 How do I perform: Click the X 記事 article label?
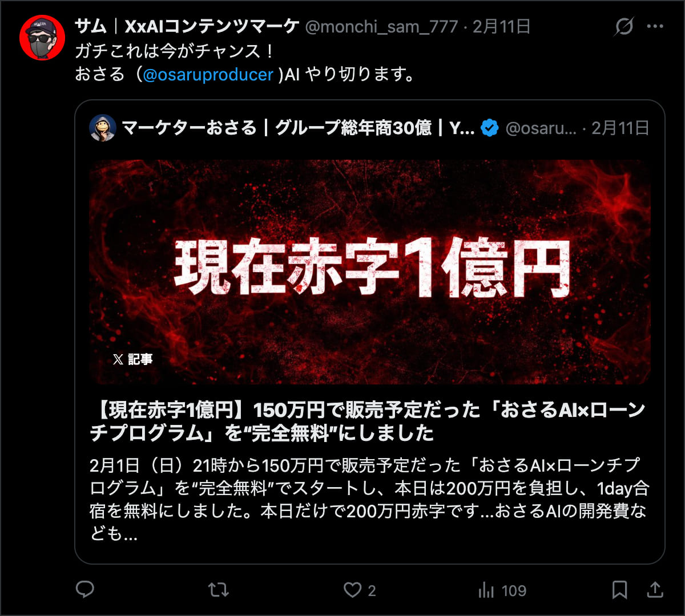coord(133,359)
